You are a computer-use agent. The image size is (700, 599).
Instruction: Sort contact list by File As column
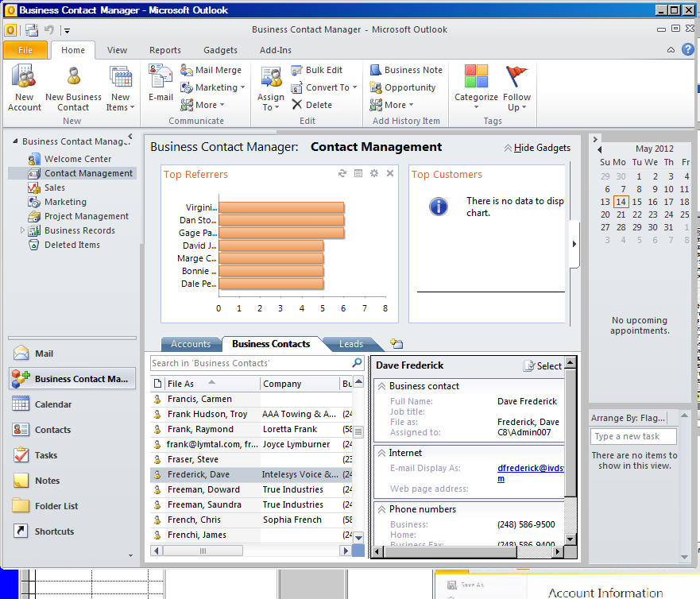point(212,384)
